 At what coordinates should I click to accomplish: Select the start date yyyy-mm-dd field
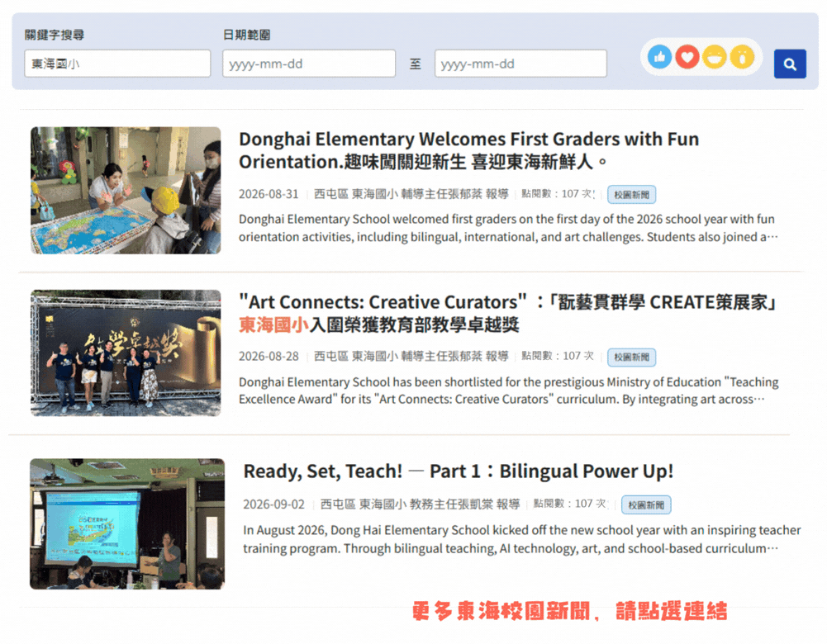point(309,64)
